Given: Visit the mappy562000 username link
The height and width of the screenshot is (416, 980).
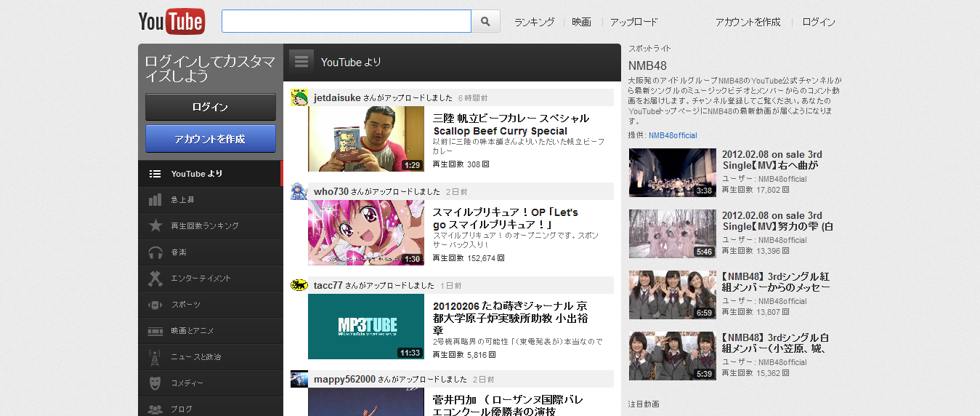Looking at the screenshot, I should tap(344, 379).
